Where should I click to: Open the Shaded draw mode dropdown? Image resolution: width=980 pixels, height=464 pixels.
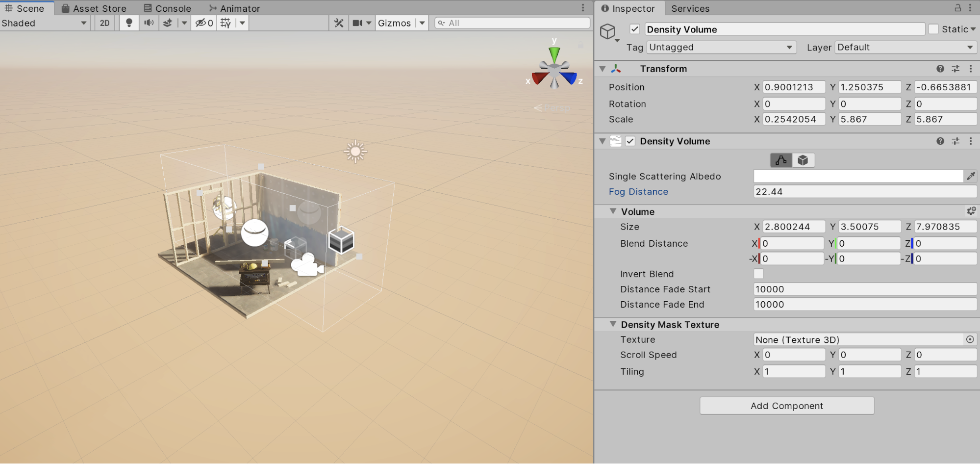pyautogui.click(x=44, y=23)
